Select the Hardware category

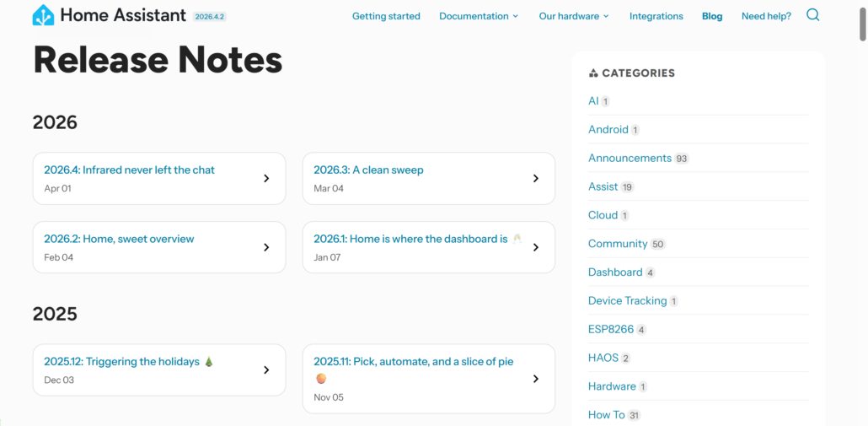(x=612, y=386)
